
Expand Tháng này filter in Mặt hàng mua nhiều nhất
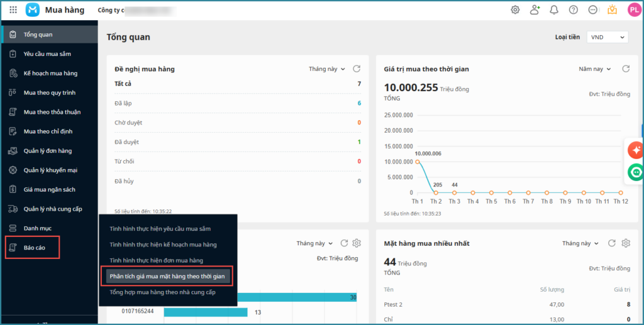pyautogui.click(x=580, y=243)
